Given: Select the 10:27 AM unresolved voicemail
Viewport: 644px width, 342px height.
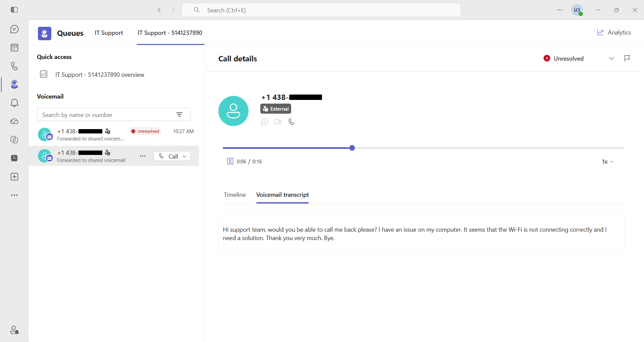Looking at the screenshot, I should coord(114,135).
